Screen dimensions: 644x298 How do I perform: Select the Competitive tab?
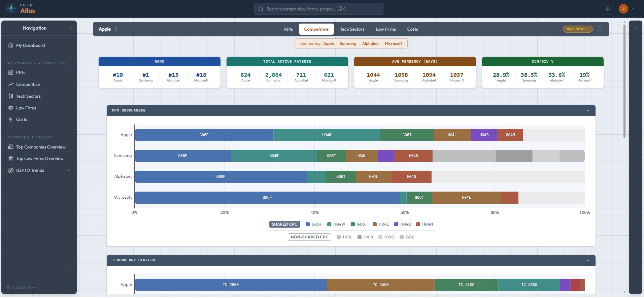[x=316, y=29]
